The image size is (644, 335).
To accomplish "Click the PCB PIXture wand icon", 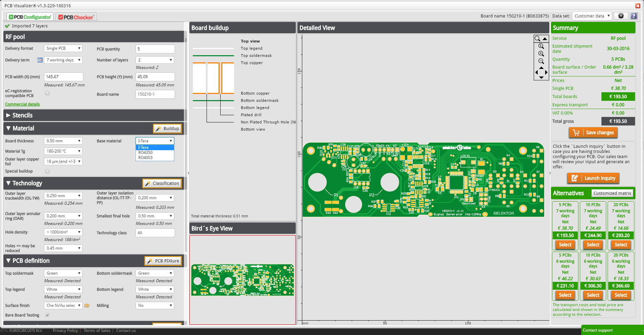I will [149, 261].
